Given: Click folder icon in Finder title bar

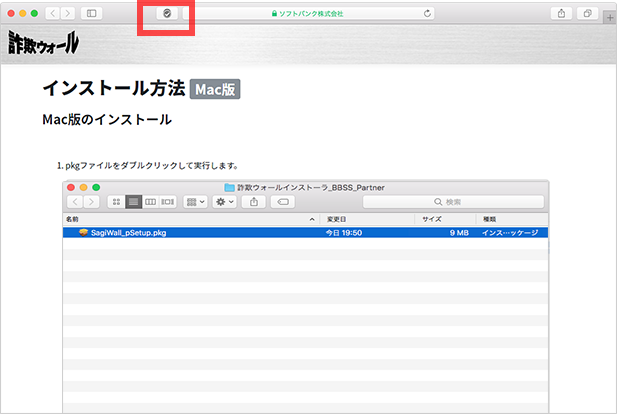Looking at the screenshot, I should tap(229, 187).
